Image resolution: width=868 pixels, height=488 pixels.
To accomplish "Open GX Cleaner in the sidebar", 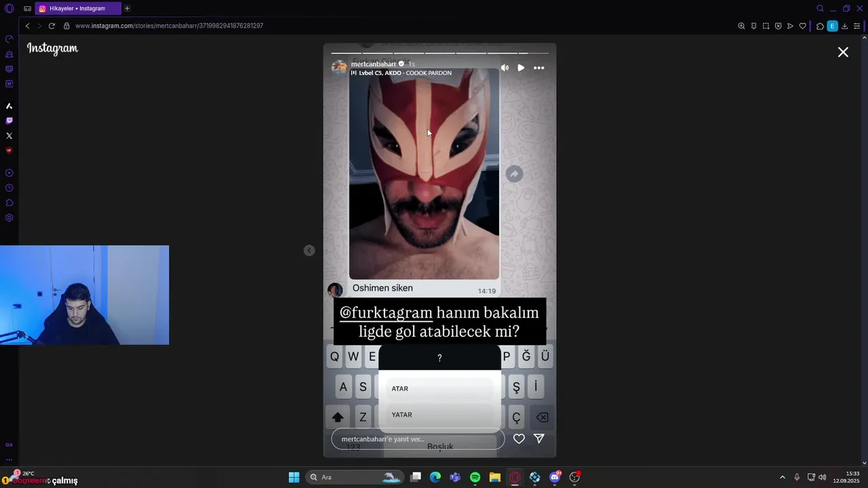I will pos(9,54).
